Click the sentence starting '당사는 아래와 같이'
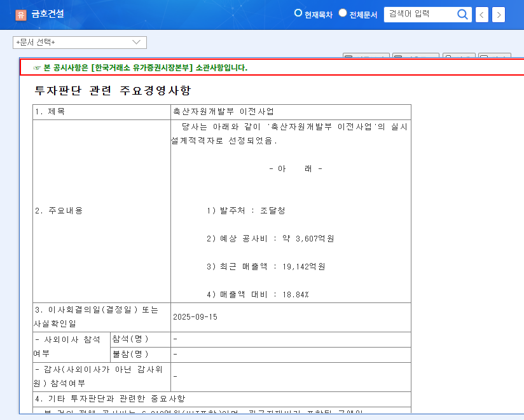 pos(289,134)
